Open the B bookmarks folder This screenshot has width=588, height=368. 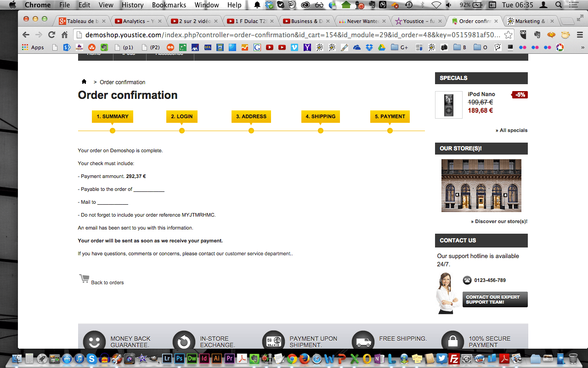460,47
